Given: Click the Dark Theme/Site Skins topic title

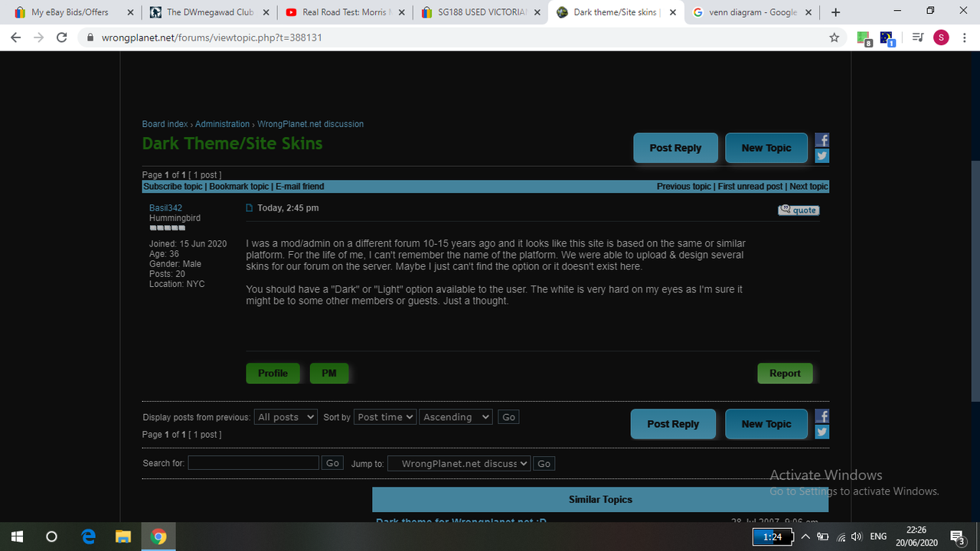Looking at the screenshot, I should [x=232, y=144].
